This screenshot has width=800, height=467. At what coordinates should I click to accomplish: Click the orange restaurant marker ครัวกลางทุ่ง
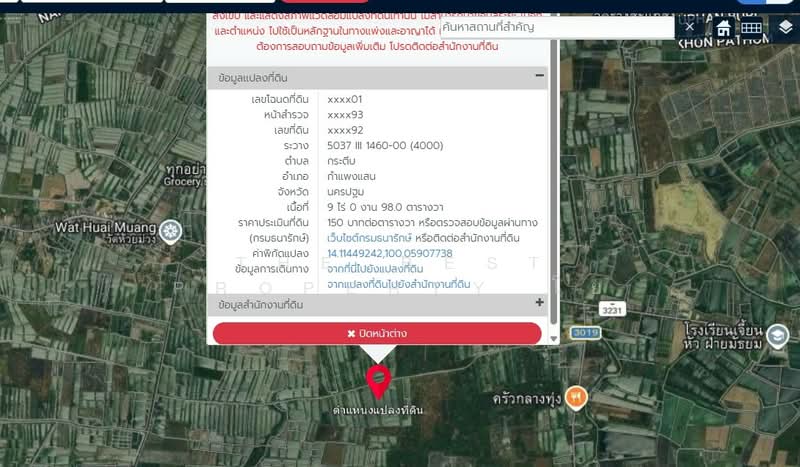[575, 397]
